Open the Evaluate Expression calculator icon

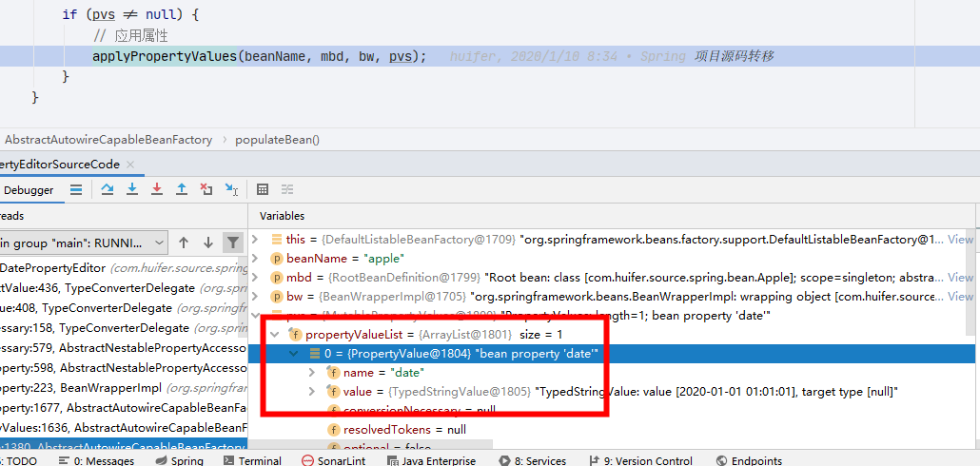point(264,189)
